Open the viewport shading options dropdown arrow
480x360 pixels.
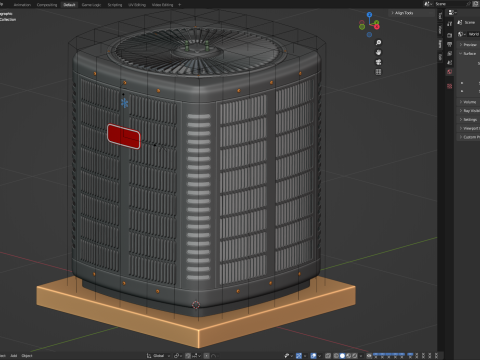tap(361, 356)
